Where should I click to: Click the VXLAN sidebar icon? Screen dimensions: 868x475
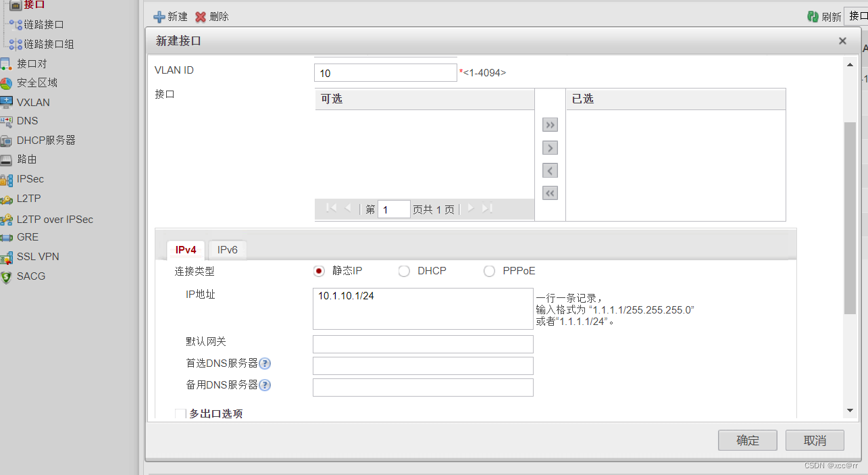6,103
